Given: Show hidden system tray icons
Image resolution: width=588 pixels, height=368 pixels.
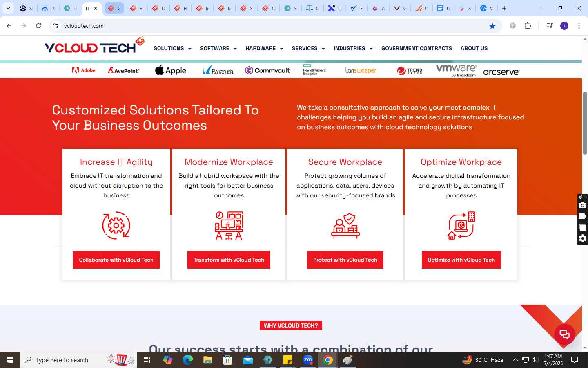Looking at the screenshot, I should click(x=515, y=360).
